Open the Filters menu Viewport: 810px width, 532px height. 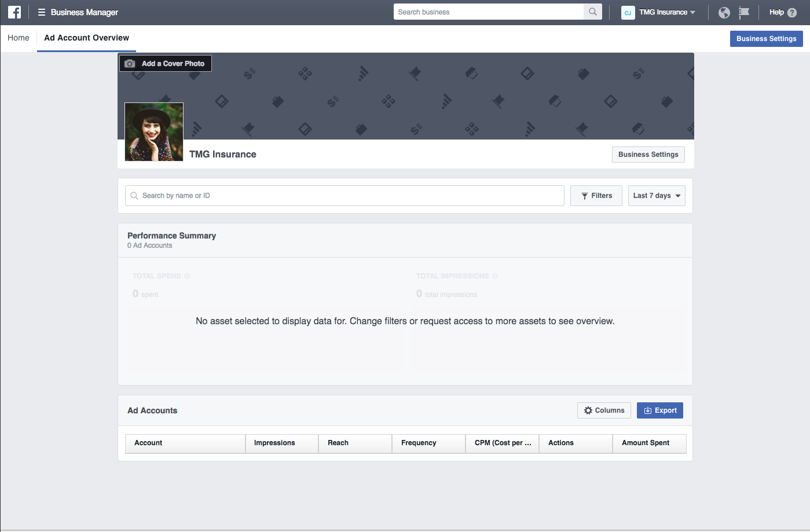pyautogui.click(x=596, y=196)
